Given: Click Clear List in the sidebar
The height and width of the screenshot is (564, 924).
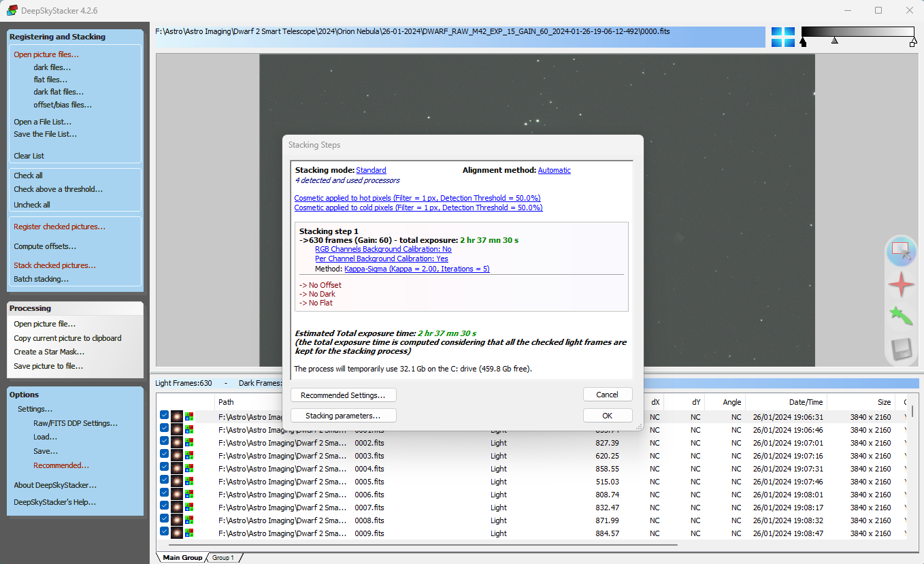Looking at the screenshot, I should [29, 156].
